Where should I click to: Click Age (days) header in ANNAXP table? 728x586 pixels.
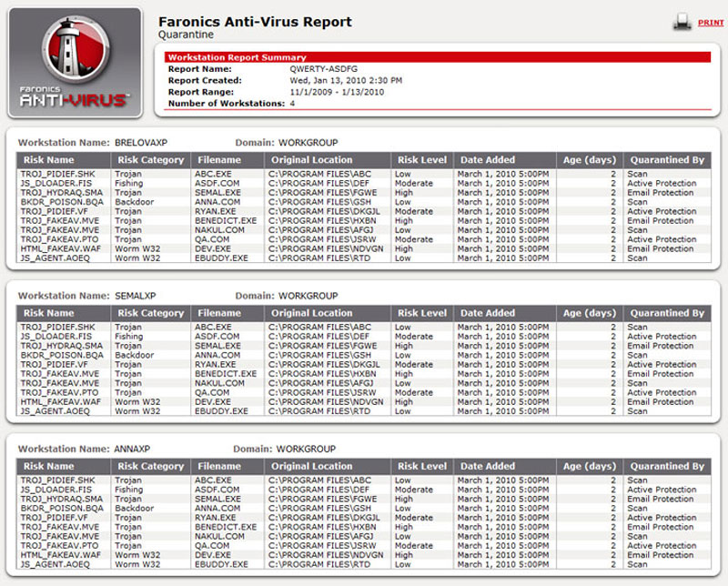coord(590,466)
